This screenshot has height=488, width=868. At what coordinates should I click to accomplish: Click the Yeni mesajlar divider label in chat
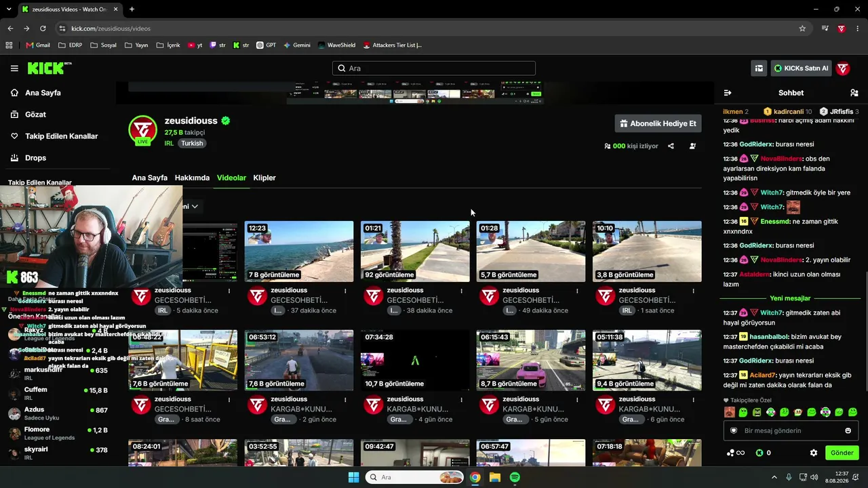790,298
